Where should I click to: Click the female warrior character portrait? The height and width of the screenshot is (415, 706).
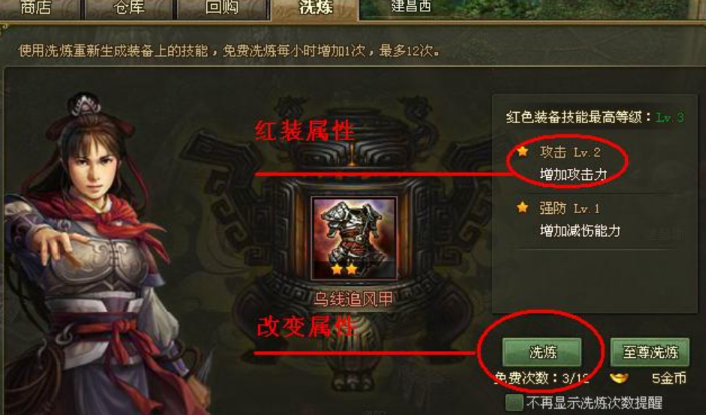click(x=95, y=254)
